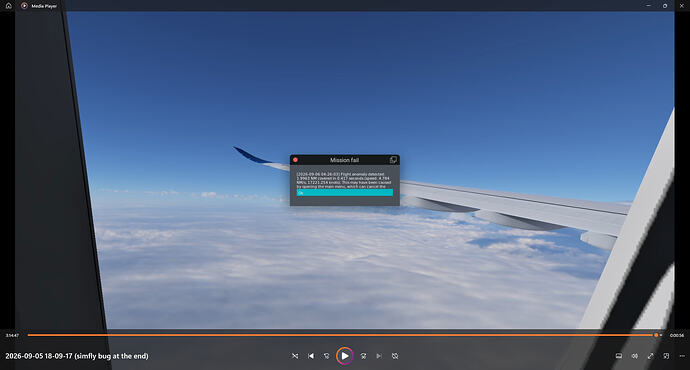Click the orange seek bar thumb
The image size is (690, 370).
(x=656, y=335)
